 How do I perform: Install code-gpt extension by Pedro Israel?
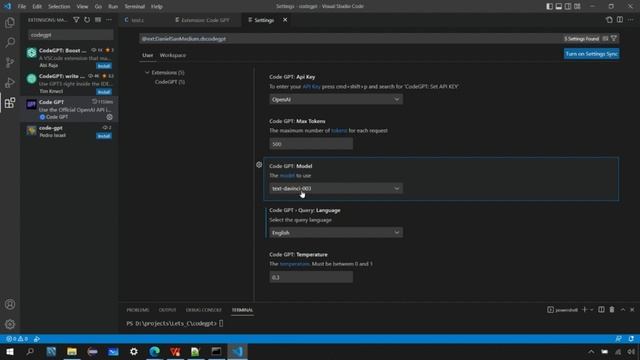point(104,136)
